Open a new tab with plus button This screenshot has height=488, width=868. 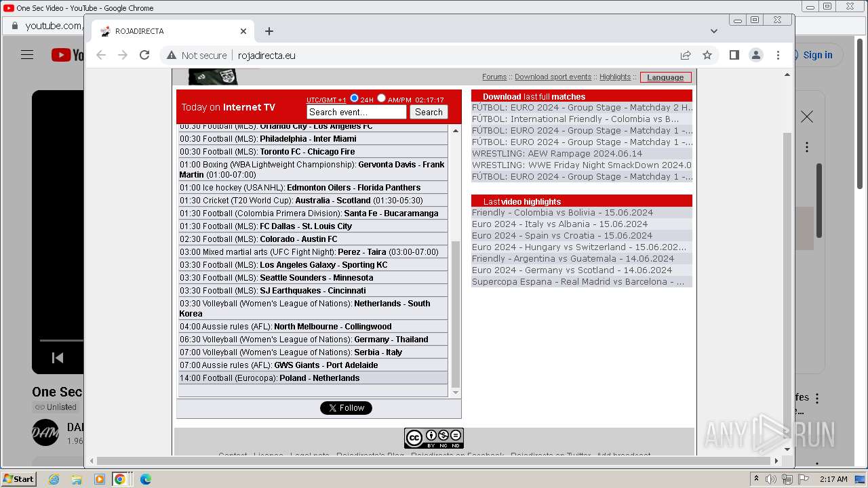tap(269, 31)
